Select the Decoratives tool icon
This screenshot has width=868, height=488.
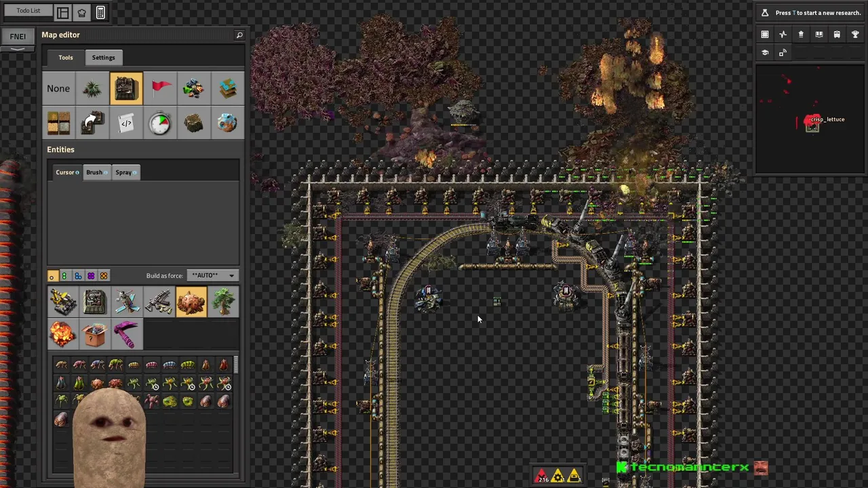coord(92,88)
